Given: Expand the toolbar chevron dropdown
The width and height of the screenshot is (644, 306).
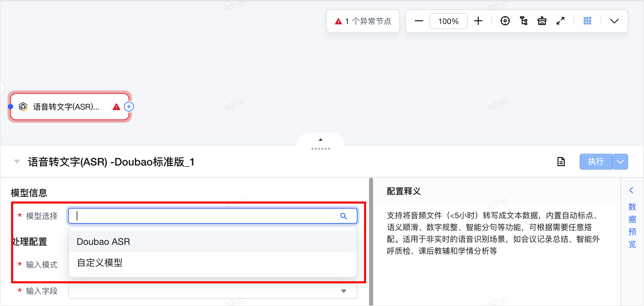Looking at the screenshot, I should pyautogui.click(x=614, y=21).
